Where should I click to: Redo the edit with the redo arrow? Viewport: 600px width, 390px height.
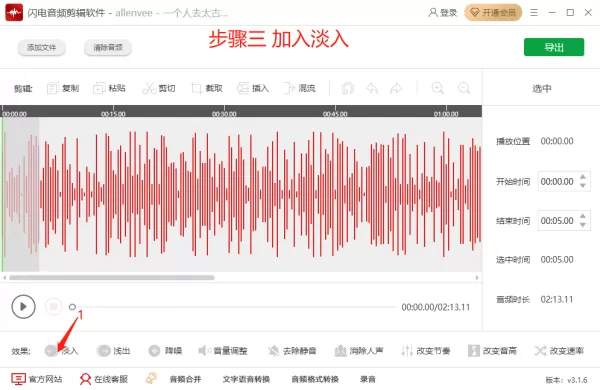click(x=396, y=88)
